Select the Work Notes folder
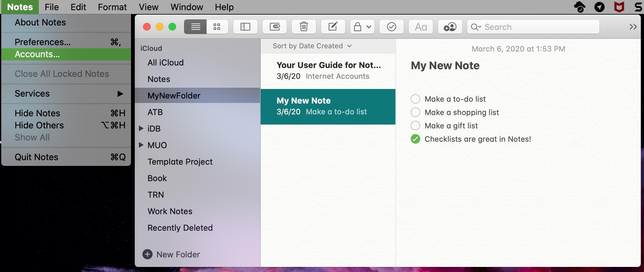This screenshot has width=644, height=272. pos(197,211)
